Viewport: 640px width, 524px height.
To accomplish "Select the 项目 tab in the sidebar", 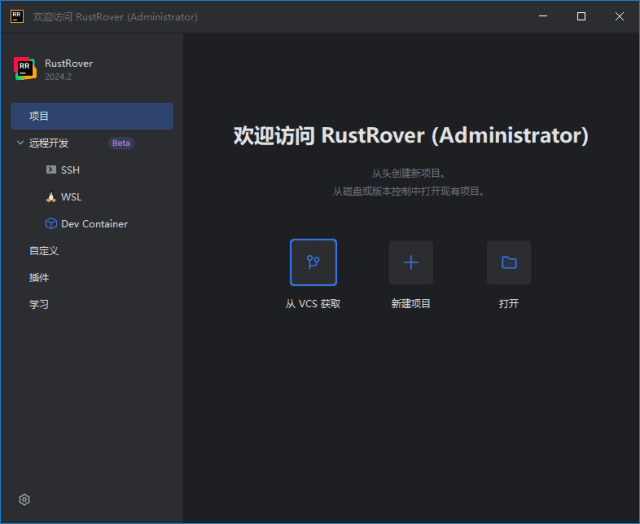I will click(40, 116).
